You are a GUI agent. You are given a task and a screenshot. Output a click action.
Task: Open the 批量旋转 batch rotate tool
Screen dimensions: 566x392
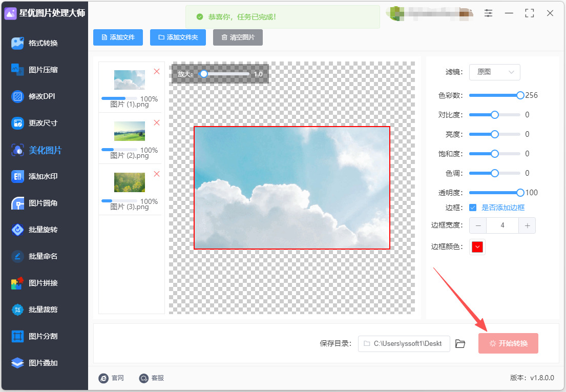(x=35, y=230)
